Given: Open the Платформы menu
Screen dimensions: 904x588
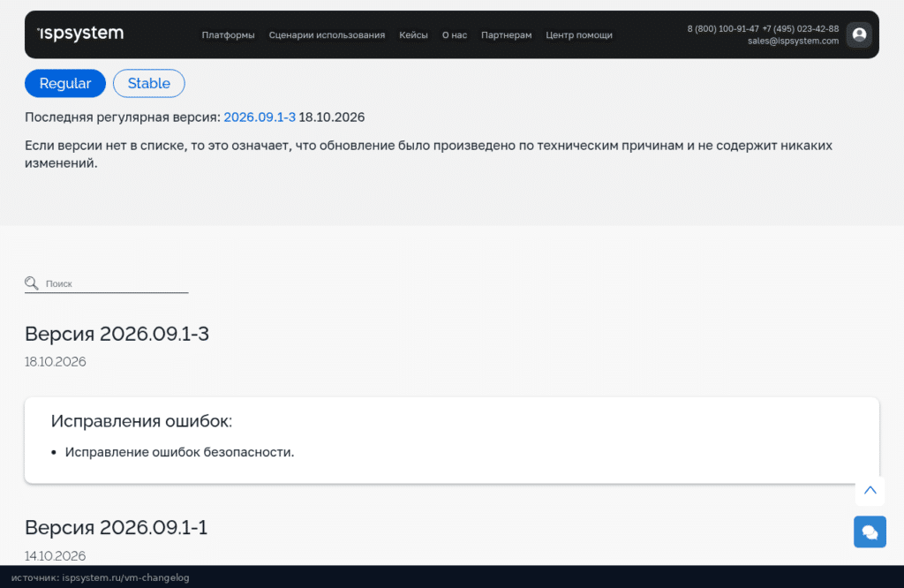Looking at the screenshot, I should [x=228, y=35].
